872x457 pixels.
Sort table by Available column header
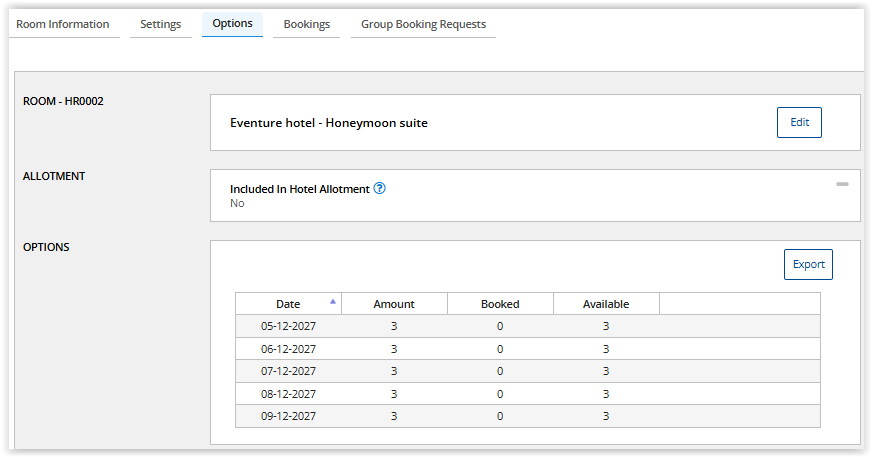[x=606, y=304]
